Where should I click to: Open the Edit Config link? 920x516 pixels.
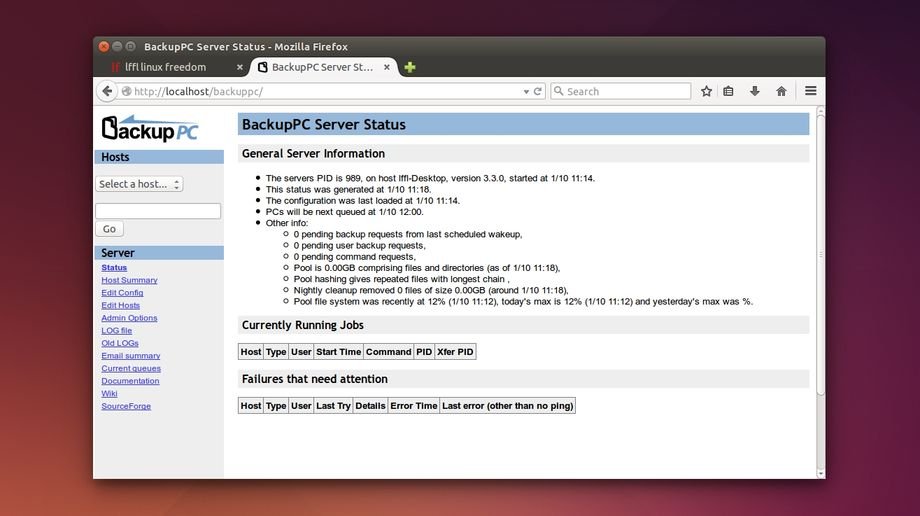[122, 293]
